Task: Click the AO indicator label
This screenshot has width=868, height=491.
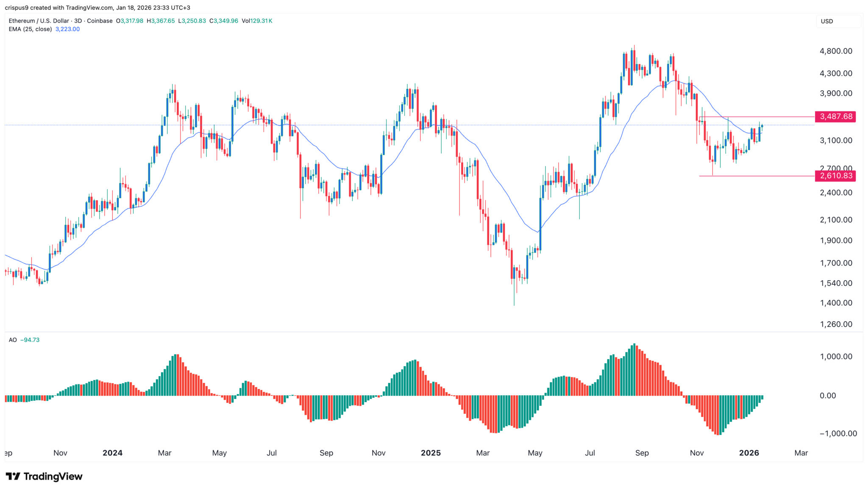Action: (13, 340)
